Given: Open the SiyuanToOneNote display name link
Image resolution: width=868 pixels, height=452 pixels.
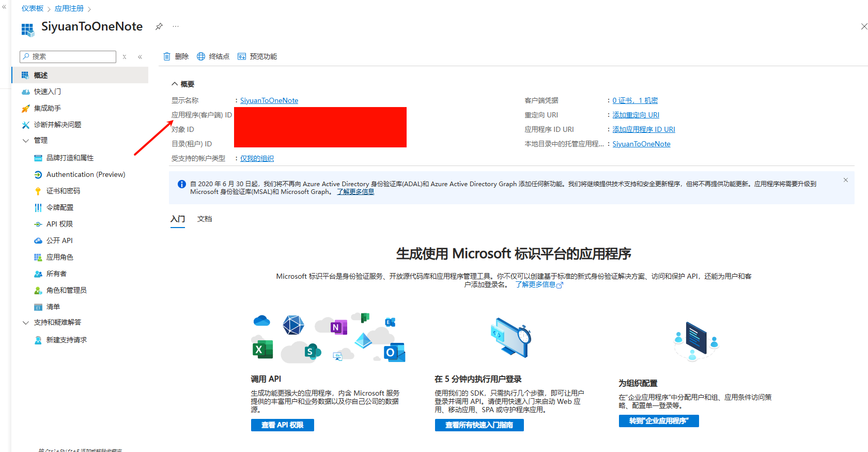Looking at the screenshot, I should 269,100.
